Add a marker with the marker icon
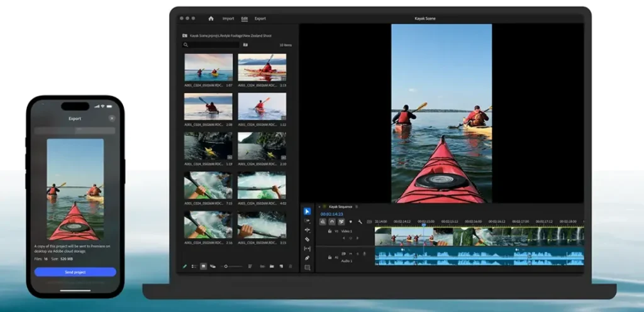The image size is (644, 312). [350, 221]
